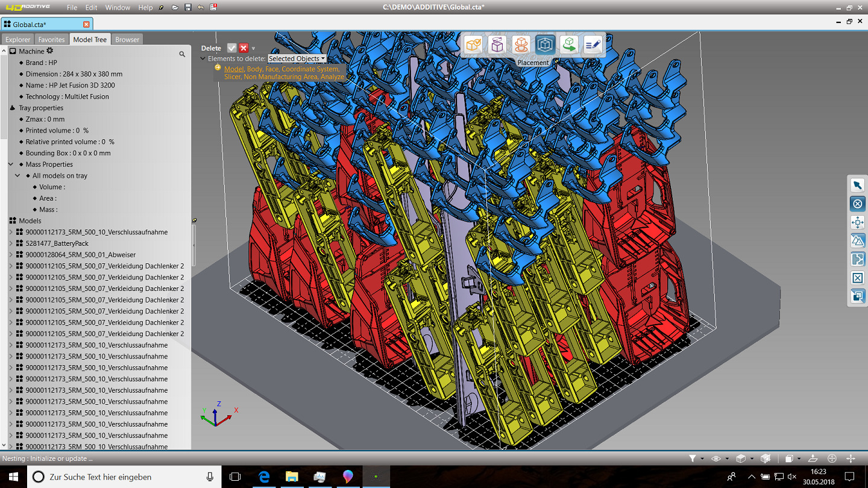The height and width of the screenshot is (488, 868).
Task: Expand the 5281477_BatteryPack model entry
Action: tap(10, 243)
